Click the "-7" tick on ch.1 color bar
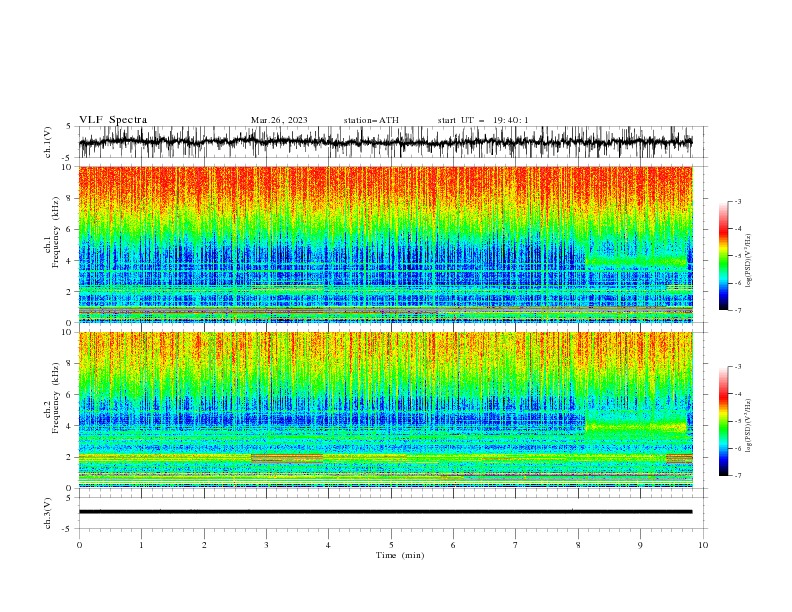Screen dimensions: 792x612 tap(738, 310)
